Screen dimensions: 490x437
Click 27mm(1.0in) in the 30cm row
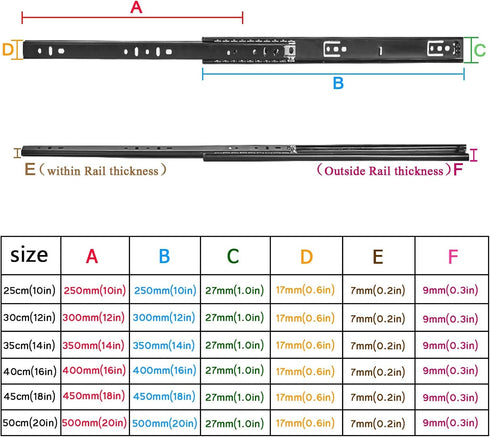235,318
